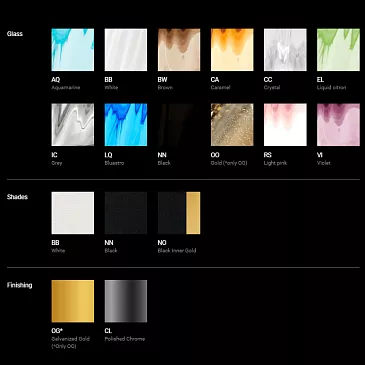This screenshot has height=365, width=365.
Task: Click the Shades section label
Action: 17,197
